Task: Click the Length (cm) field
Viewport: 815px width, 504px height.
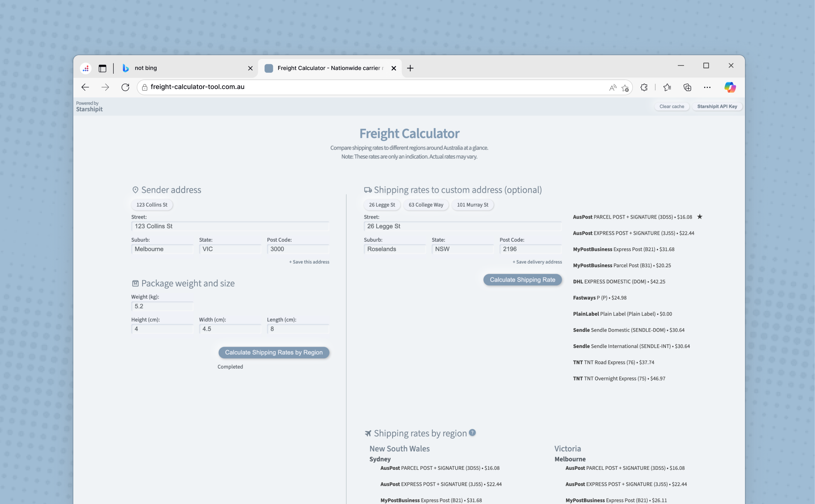Action: [x=298, y=329]
